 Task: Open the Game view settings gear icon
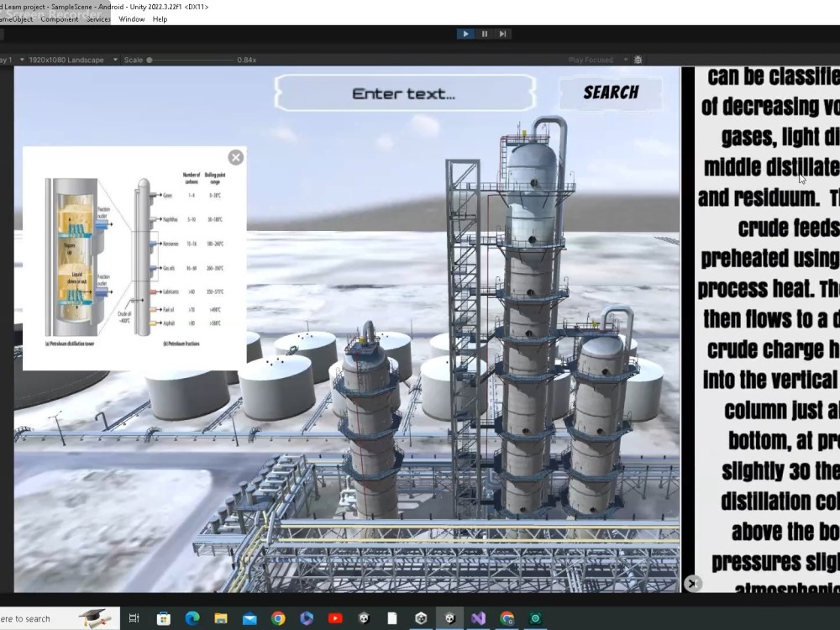[x=637, y=60]
